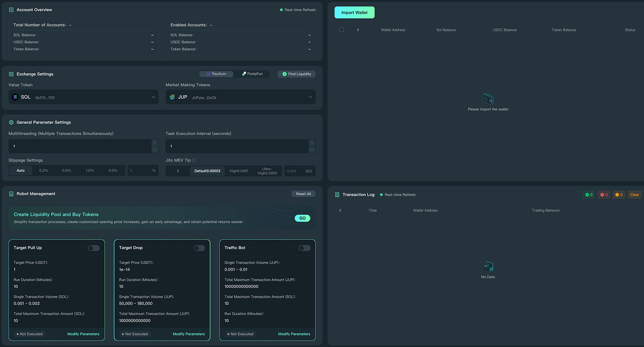
Task: Open the Market Making Tokens JUP dropdown
Action: tap(241, 97)
